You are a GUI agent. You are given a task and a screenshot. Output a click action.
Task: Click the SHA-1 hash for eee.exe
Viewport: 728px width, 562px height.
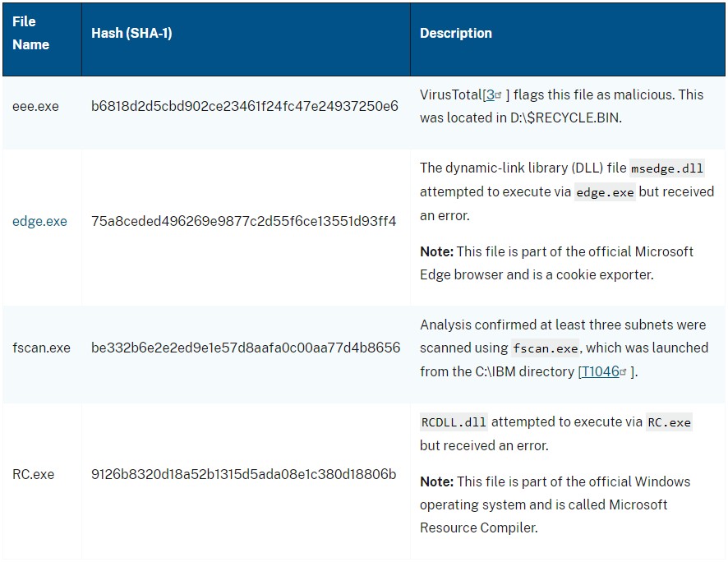pyautogui.click(x=245, y=106)
